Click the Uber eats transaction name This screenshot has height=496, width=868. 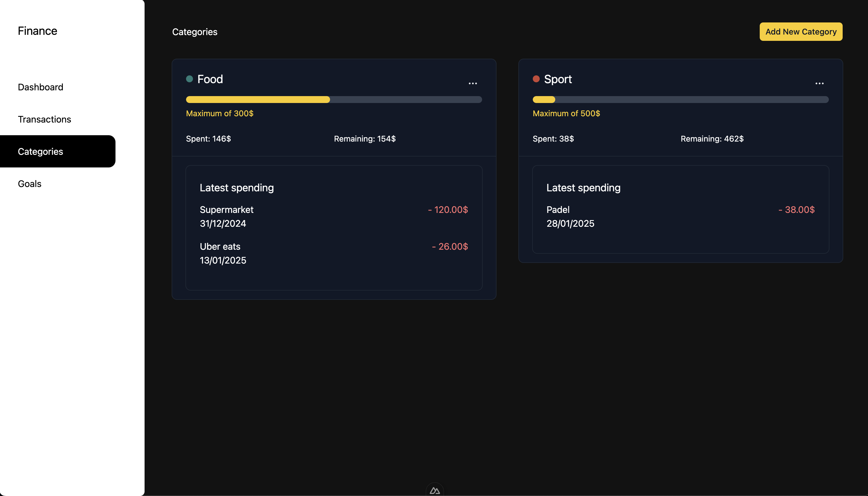[220, 246]
